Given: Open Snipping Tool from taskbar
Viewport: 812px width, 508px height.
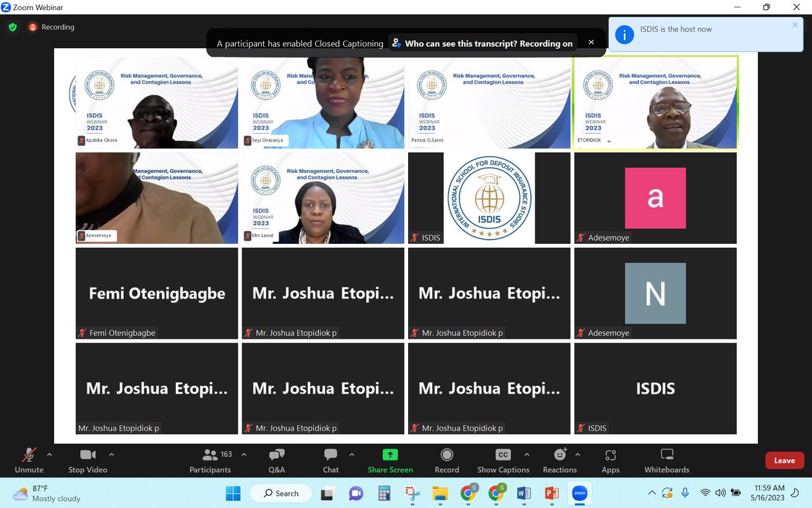Looking at the screenshot, I should 412,493.
